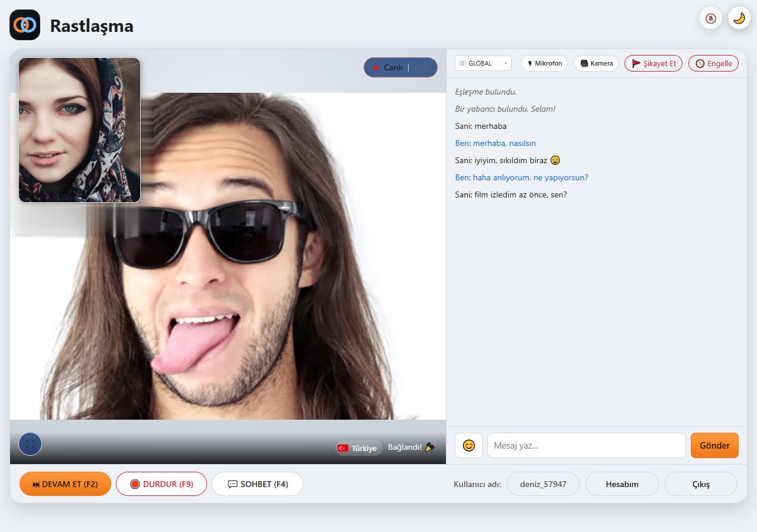
Task: Click the message 'Sani: film izledim az önce, sen?'
Action: [511, 194]
